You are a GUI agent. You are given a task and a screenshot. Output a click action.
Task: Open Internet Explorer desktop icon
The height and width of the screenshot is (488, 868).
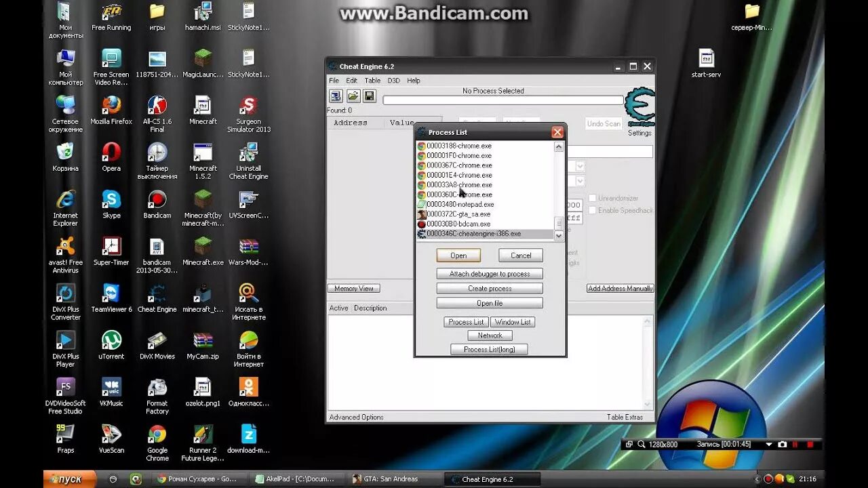[66, 207]
